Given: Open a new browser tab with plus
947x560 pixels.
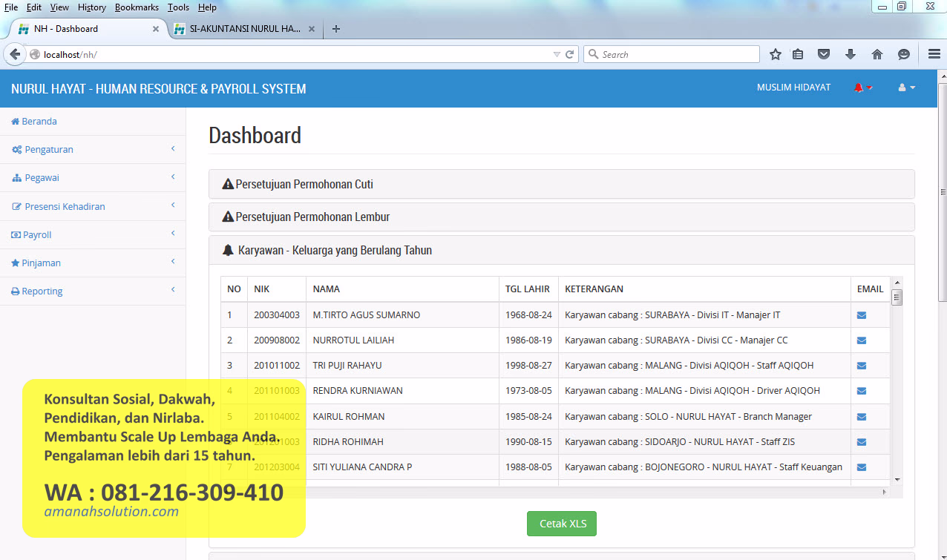Looking at the screenshot, I should (336, 29).
